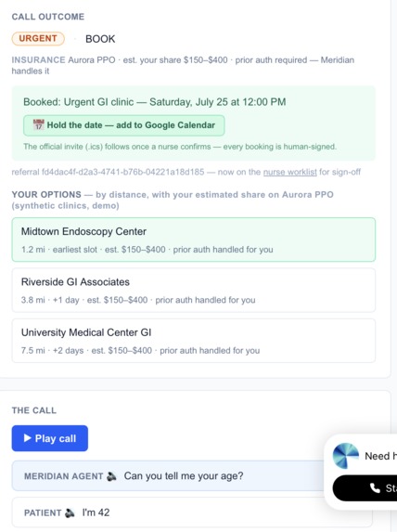This screenshot has height=532, width=397.
Task: Choose Riverside GI Associates clinic
Action: click(194, 290)
